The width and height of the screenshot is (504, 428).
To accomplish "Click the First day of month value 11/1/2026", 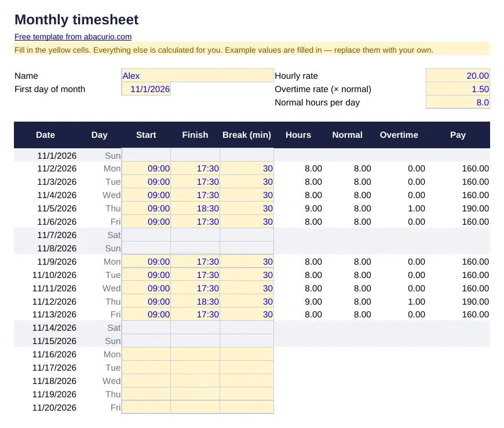I will pyautogui.click(x=146, y=89).
